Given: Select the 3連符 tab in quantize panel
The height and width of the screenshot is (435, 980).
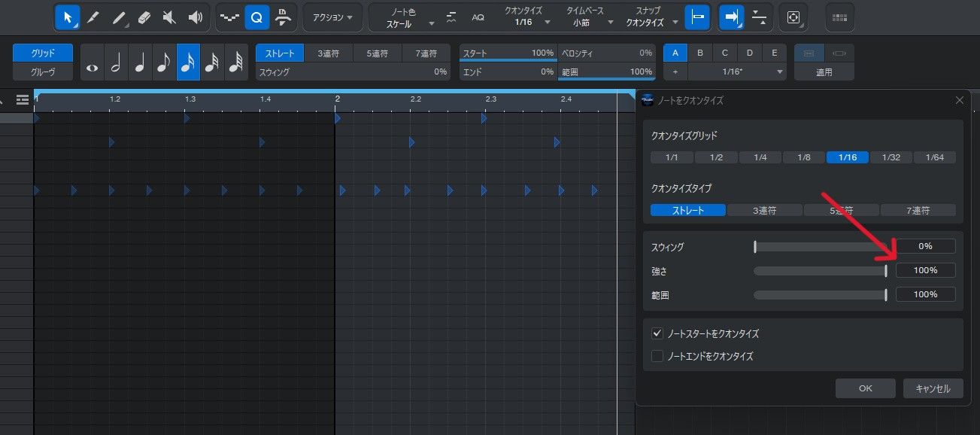Looking at the screenshot, I should [327, 53].
